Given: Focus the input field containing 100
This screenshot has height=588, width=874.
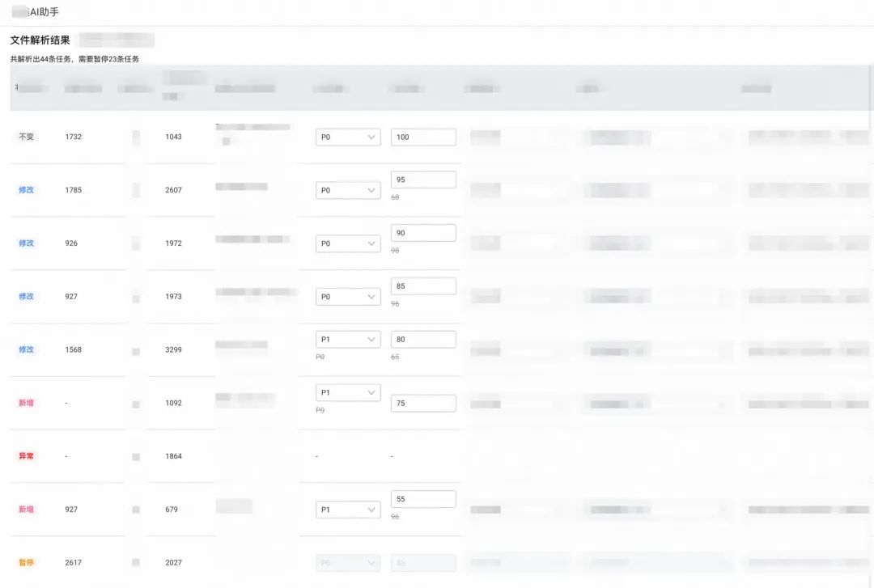Looking at the screenshot, I should click(423, 137).
